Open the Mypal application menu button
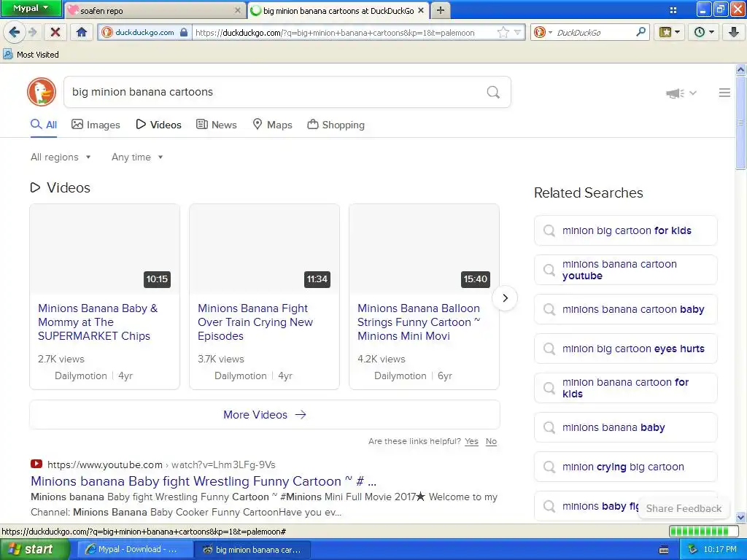The height and width of the screenshot is (560, 747). (31, 8)
